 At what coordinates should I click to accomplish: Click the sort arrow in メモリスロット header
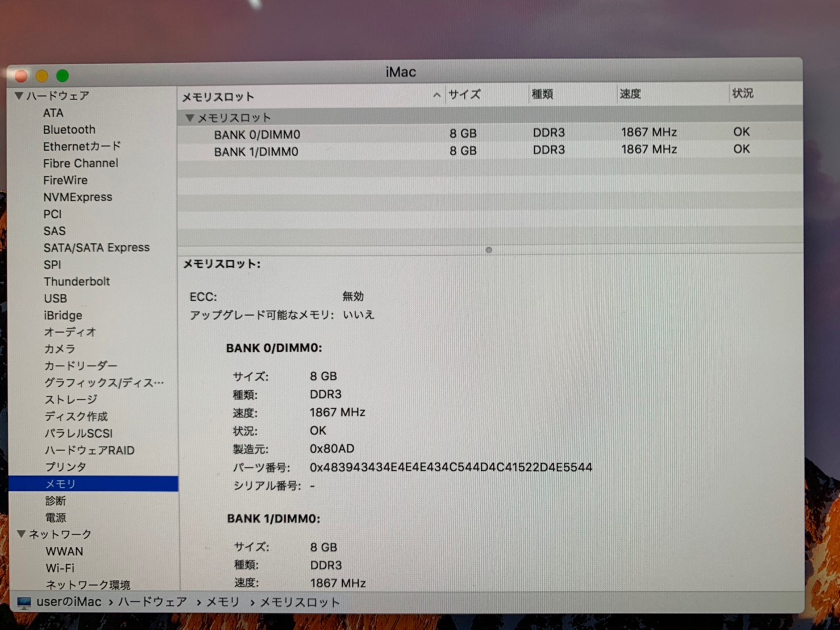pos(436,96)
